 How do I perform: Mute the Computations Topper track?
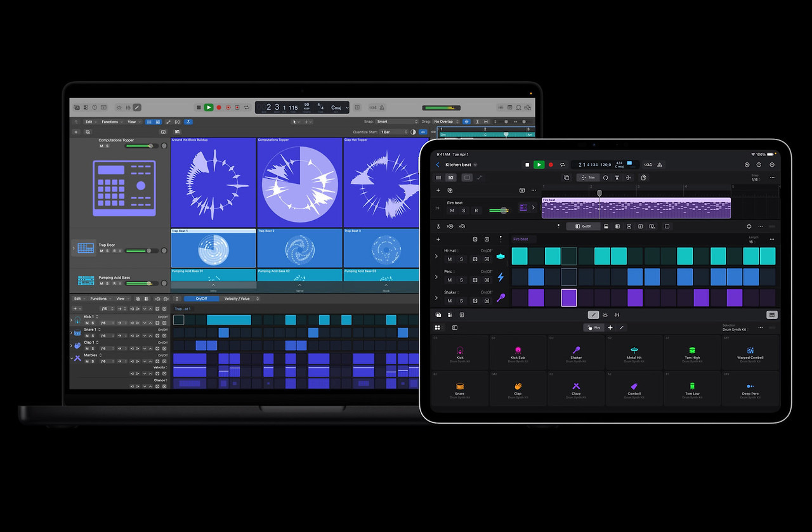tap(101, 146)
